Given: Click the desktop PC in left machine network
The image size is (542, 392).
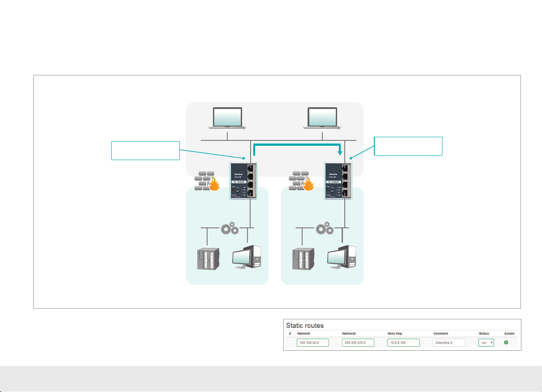Looking at the screenshot, I should [x=247, y=257].
